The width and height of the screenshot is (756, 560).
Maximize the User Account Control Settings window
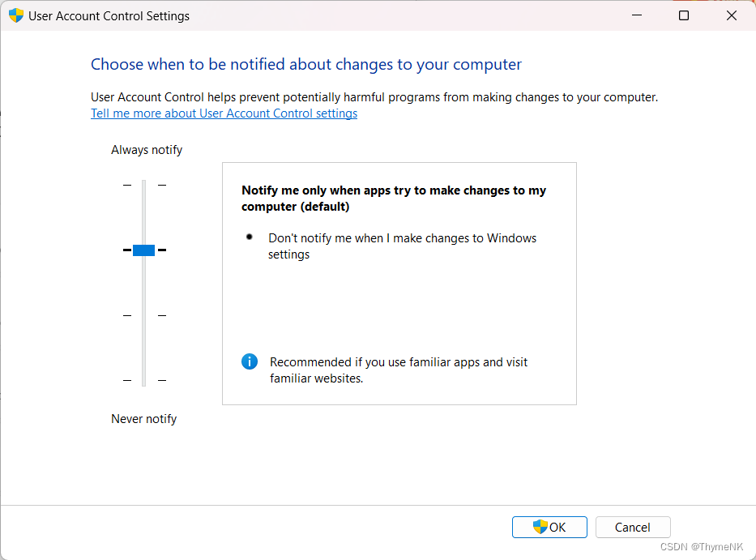[x=684, y=15]
